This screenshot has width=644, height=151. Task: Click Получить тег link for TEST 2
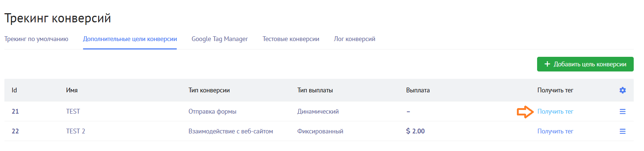click(555, 131)
